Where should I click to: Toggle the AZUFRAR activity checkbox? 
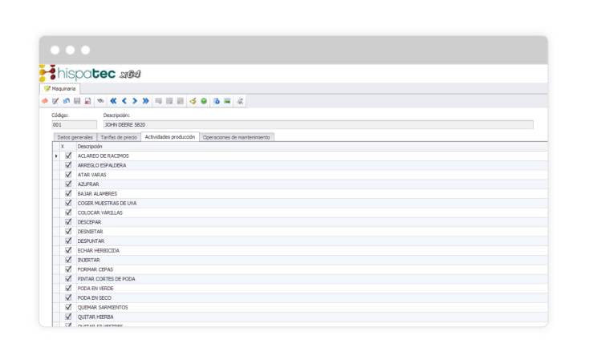click(68, 184)
